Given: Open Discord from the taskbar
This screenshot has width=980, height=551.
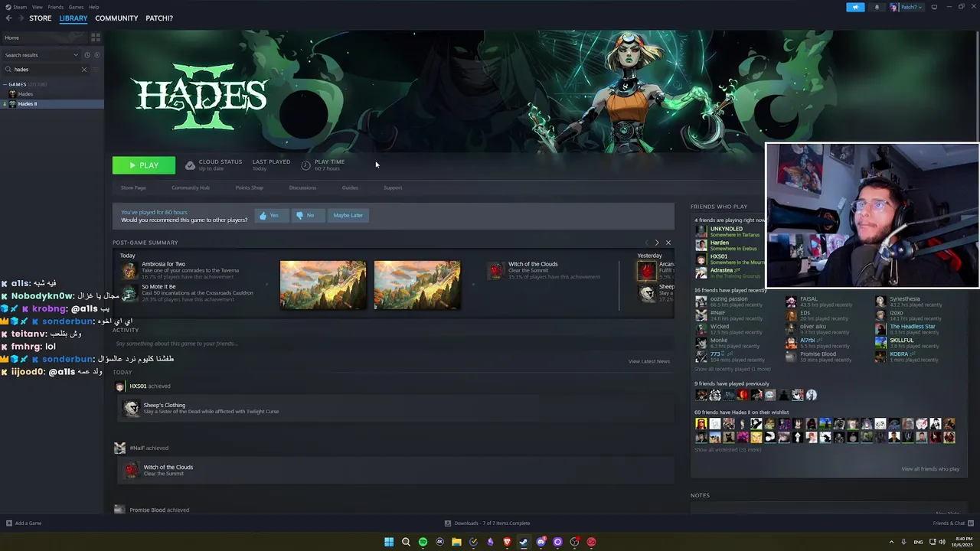Looking at the screenshot, I should [541, 542].
